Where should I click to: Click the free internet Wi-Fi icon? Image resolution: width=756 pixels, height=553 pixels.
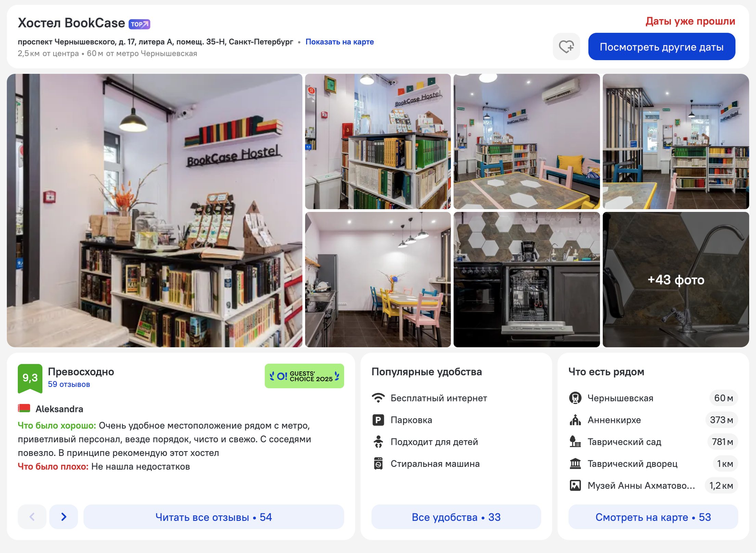[378, 398]
